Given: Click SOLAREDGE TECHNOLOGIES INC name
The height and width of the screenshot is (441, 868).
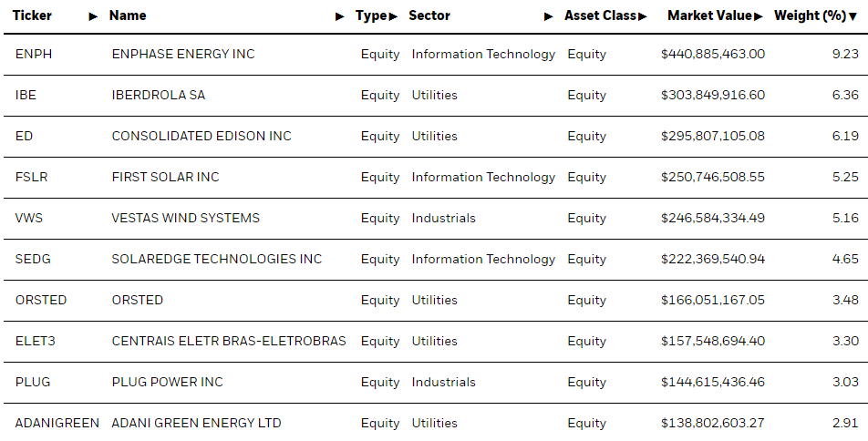Looking at the screenshot, I should 216,259.
